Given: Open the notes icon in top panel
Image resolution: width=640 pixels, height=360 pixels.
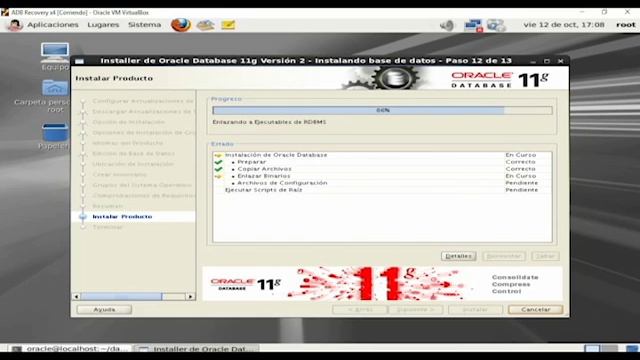Looking at the screenshot, I should click(x=228, y=25).
